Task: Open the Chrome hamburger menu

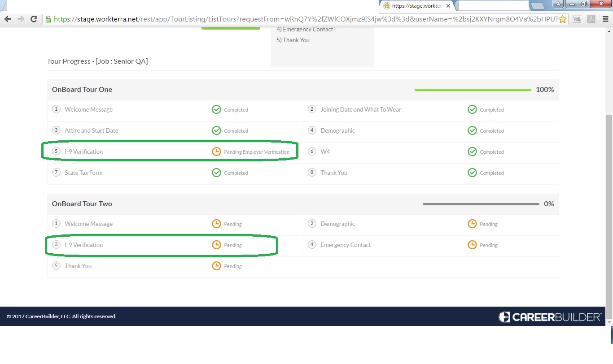Action: [x=605, y=19]
